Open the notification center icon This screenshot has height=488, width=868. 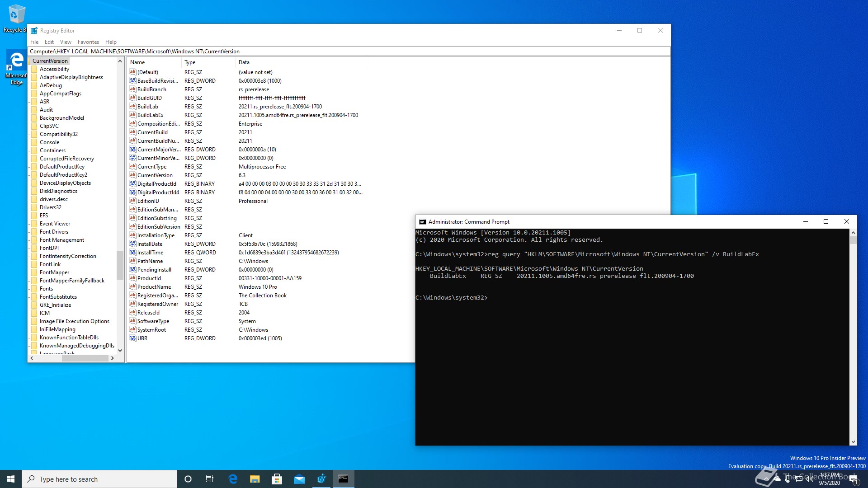click(x=854, y=479)
